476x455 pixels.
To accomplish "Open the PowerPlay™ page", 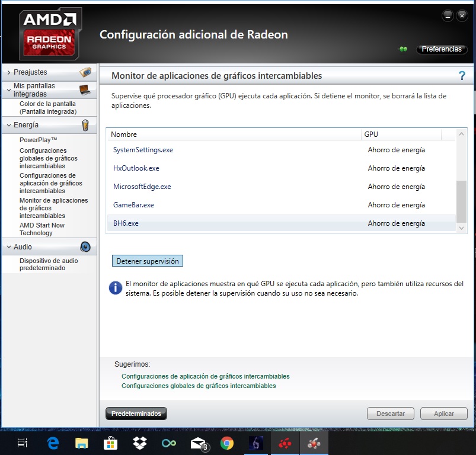I will tap(39, 140).
